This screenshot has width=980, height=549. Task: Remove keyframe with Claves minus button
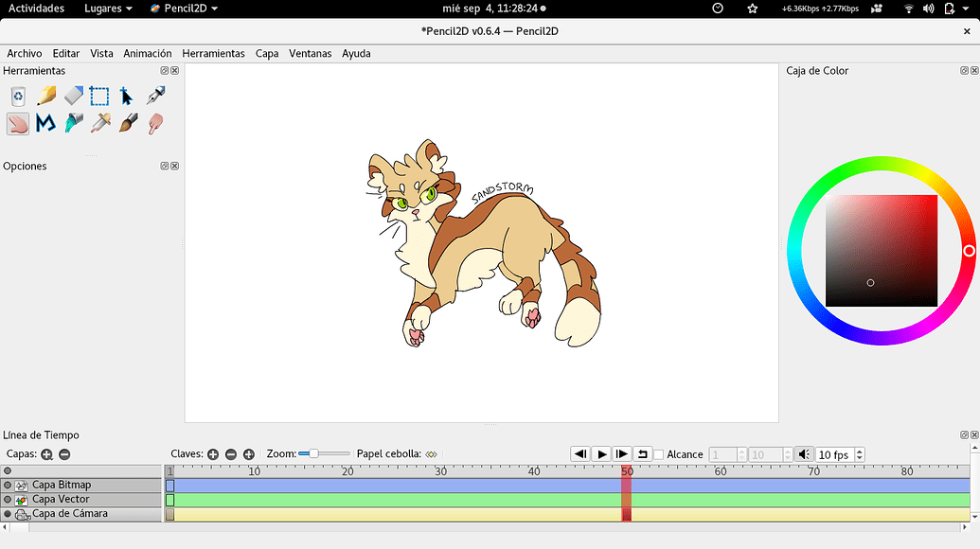(231, 454)
